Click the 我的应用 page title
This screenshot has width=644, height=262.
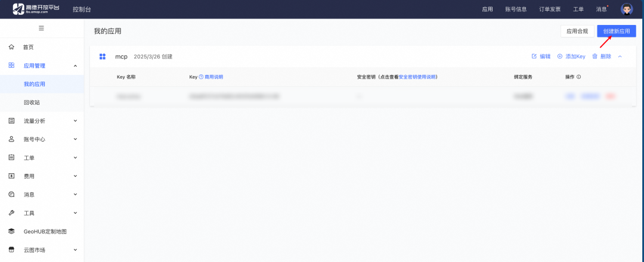(x=107, y=31)
